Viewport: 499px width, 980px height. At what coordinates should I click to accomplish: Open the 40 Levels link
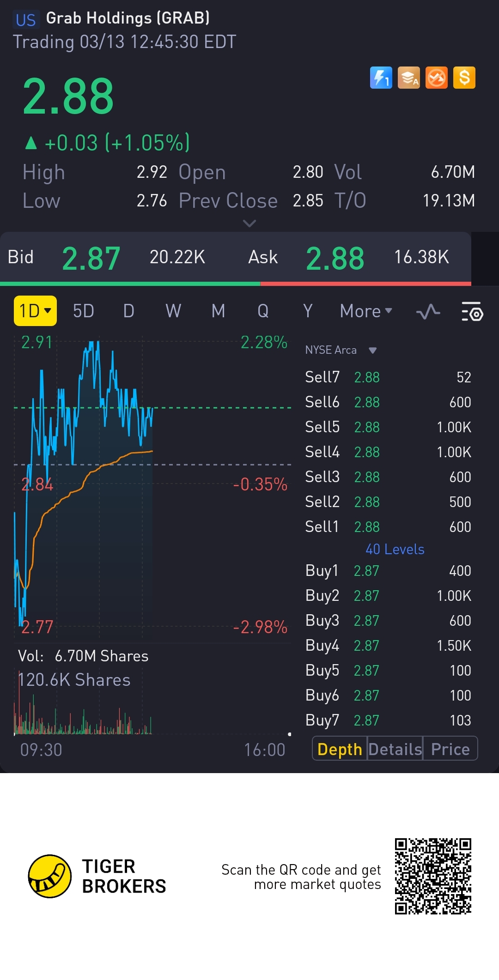[x=395, y=549]
